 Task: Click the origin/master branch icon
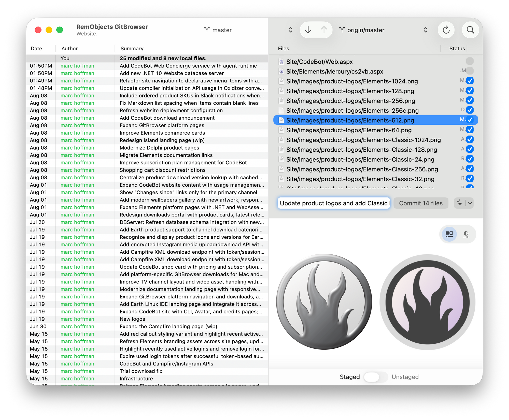pos(342,30)
